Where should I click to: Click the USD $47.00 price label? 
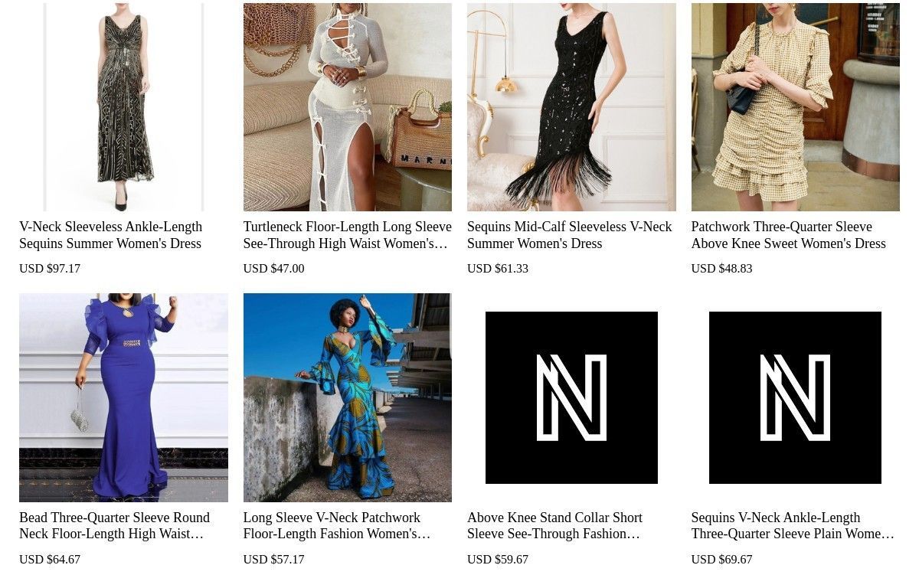(274, 269)
